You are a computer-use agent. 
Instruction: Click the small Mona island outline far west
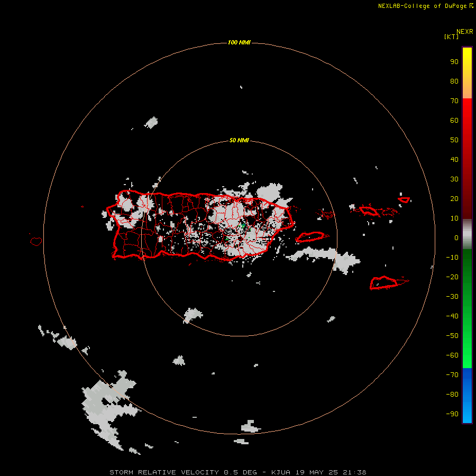click(36, 241)
